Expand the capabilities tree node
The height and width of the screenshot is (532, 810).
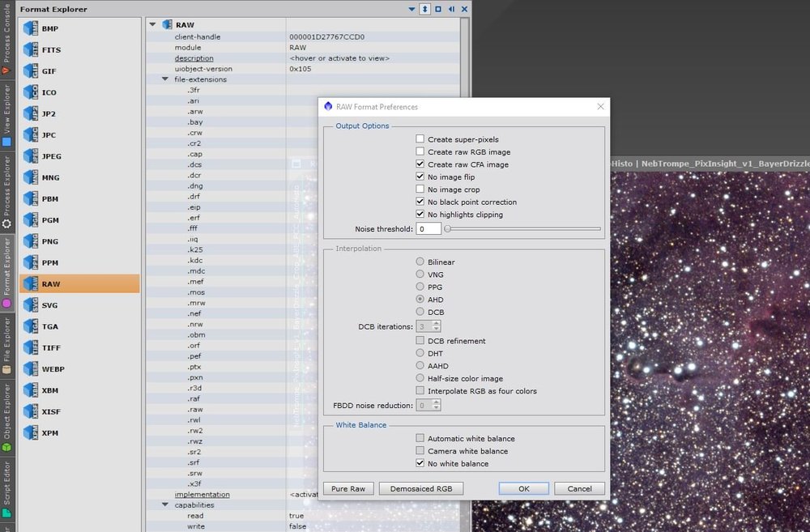click(165, 504)
